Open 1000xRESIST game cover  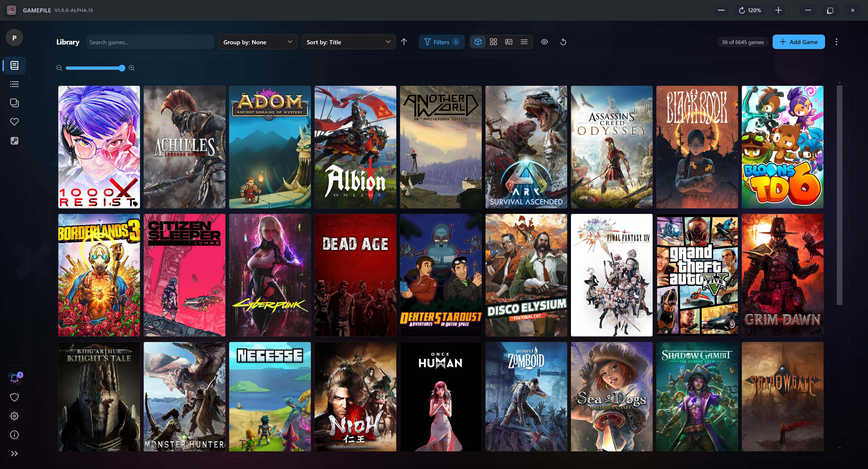(x=99, y=147)
